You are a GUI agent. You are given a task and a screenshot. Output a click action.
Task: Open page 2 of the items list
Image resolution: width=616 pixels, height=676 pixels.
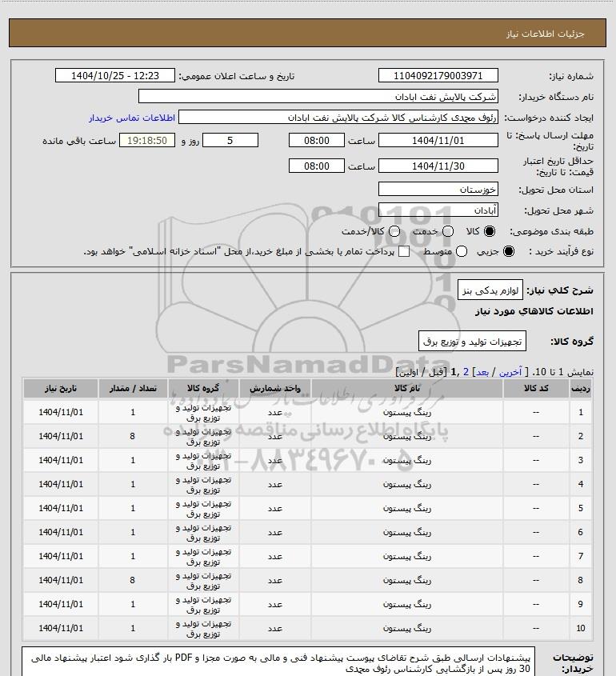coord(466,372)
